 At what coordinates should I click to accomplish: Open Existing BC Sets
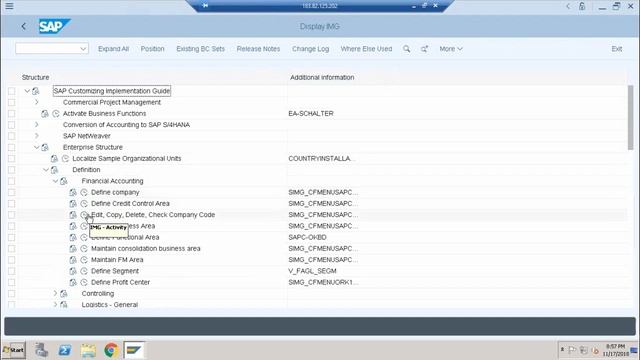(x=200, y=49)
